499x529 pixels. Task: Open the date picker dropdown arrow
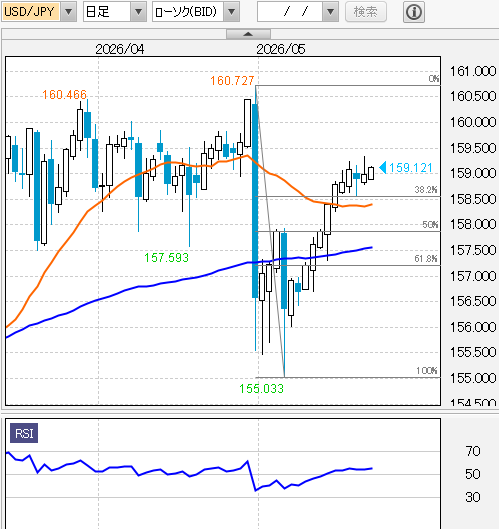pyautogui.click(x=330, y=12)
